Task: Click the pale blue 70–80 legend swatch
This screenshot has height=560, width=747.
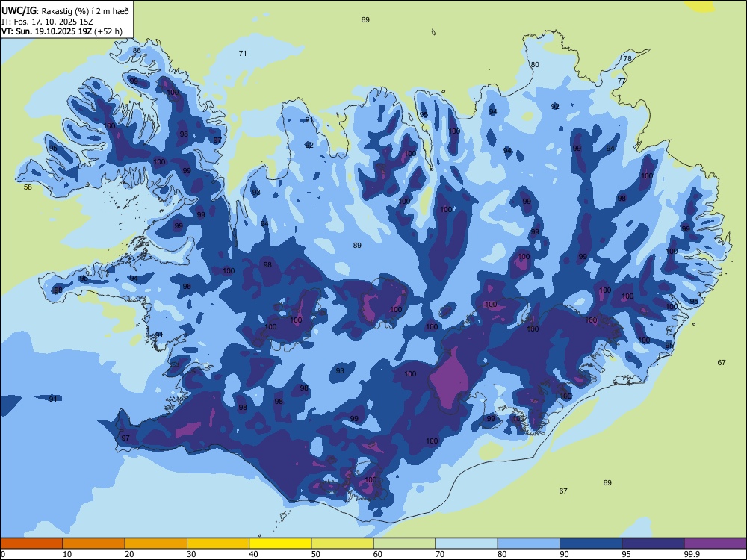Action: tap(466, 544)
